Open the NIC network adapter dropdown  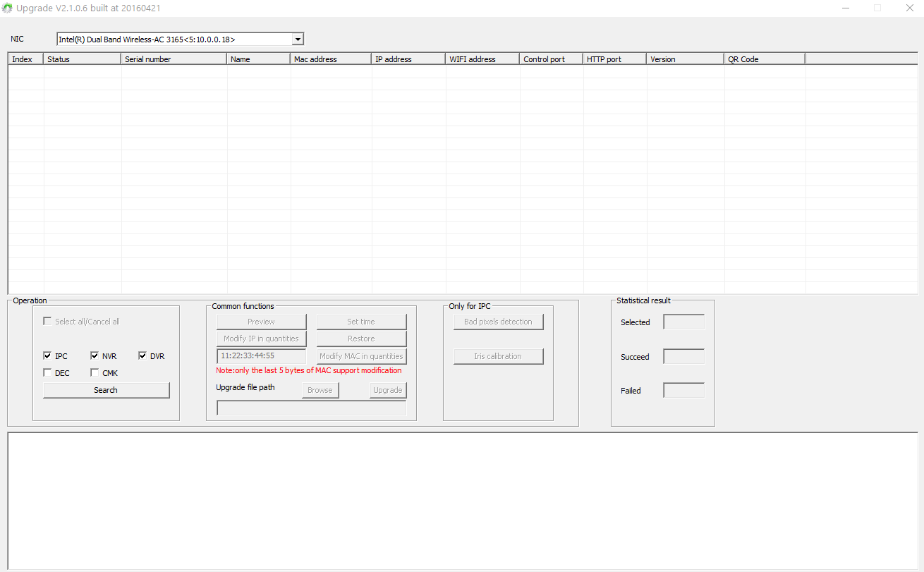pyautogui.click(x=298, y=39)
